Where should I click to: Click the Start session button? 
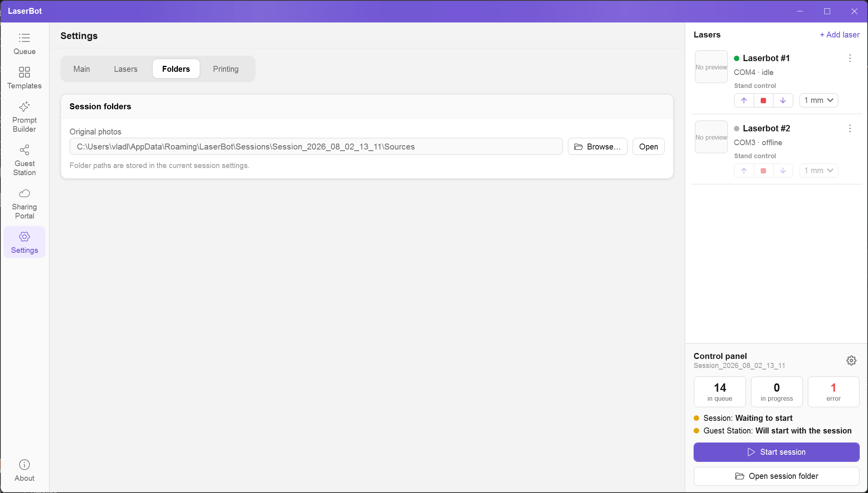point(776,452)
